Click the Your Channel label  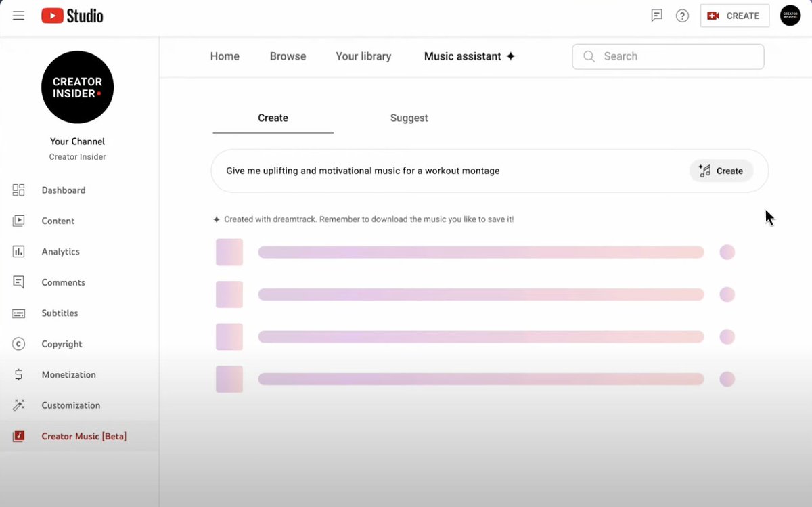click(x=77, y=141)
